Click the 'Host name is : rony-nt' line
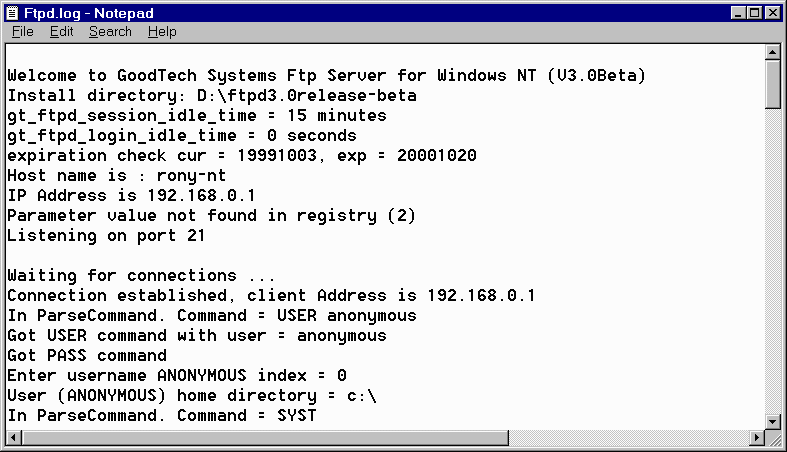The width and height of the screenshot is (787, 452). pyautogui.click(x=116, y=176)
